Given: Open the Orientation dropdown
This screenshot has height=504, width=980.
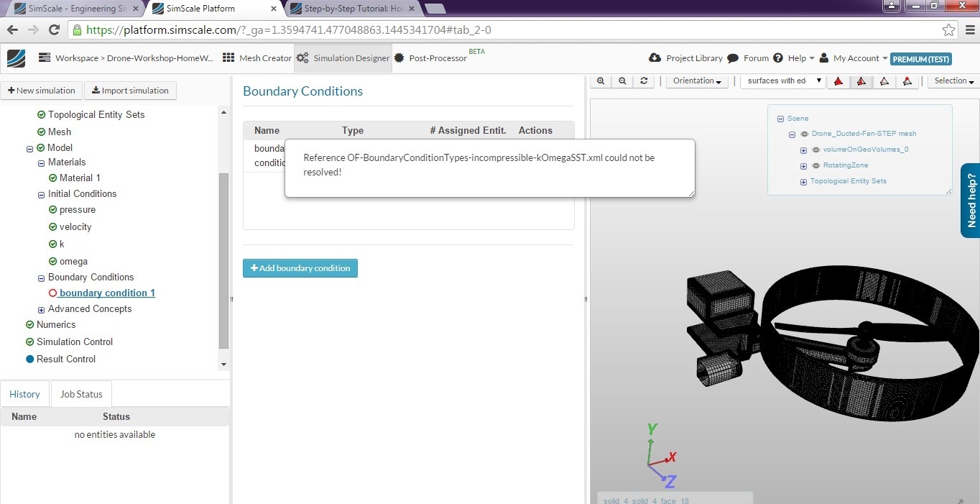Looking at the screenshot, I should pos(697,81).
